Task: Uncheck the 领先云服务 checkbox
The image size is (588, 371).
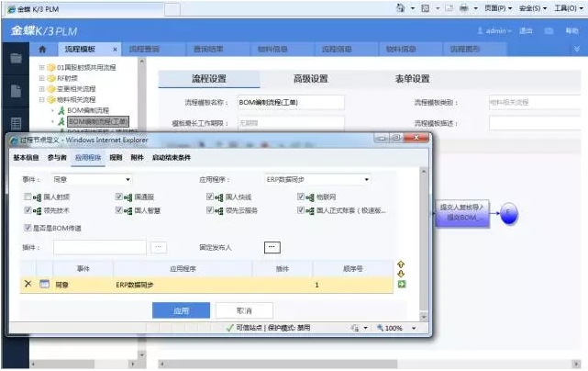Action: (210, 210)
